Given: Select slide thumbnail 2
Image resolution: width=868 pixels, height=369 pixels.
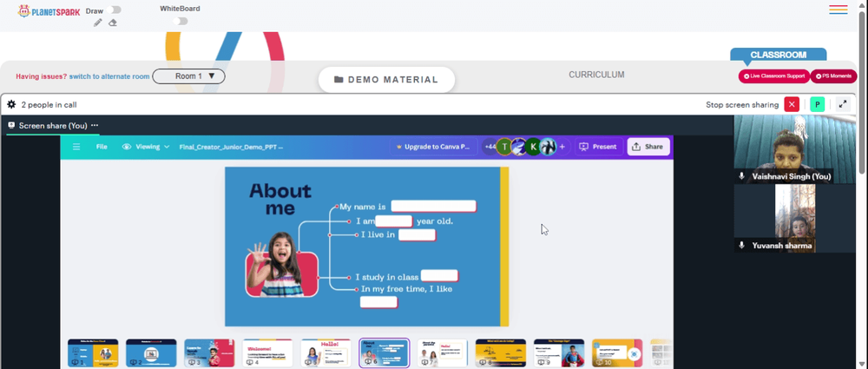Looking at the screenshot, I should 151,353.
